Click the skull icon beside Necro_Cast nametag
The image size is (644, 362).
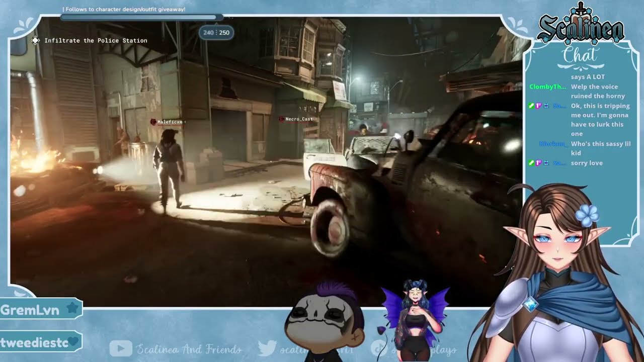(281, 119)
